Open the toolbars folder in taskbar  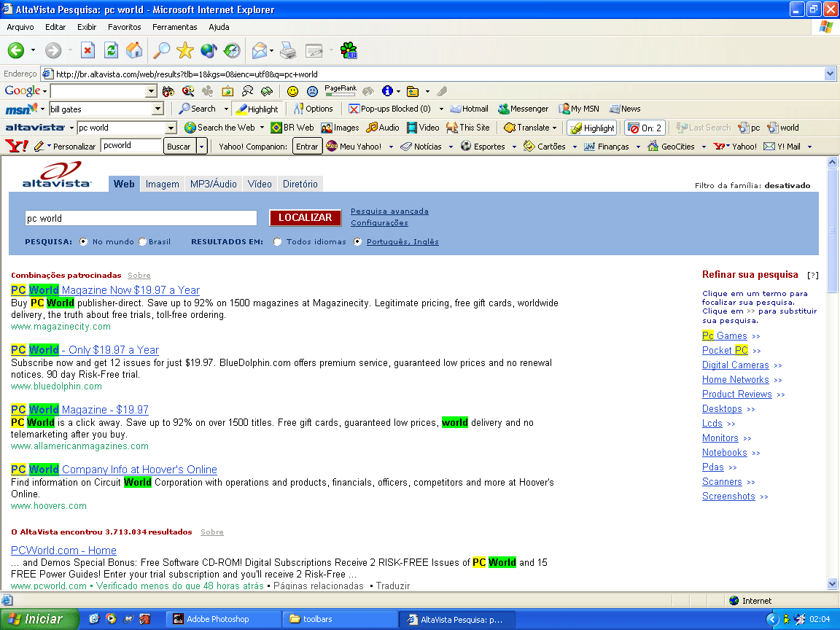[341, 619]
